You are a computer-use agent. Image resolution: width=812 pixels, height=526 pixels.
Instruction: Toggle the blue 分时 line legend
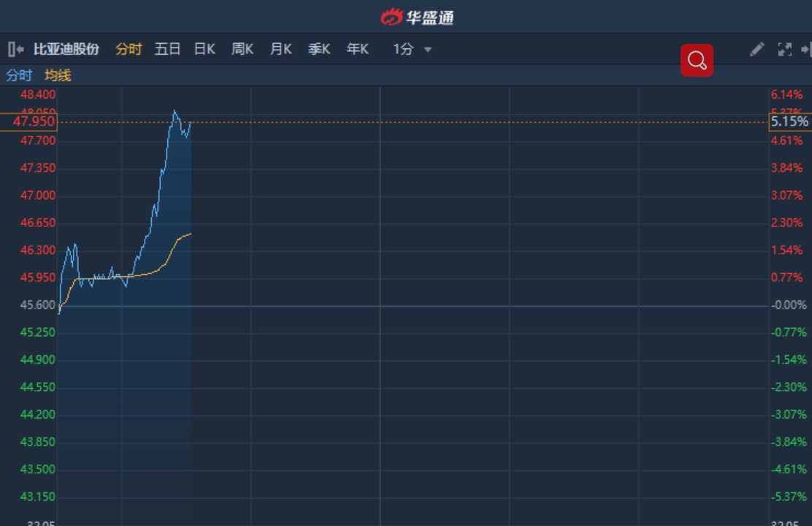pyautogui.click(x=19, y=75)
